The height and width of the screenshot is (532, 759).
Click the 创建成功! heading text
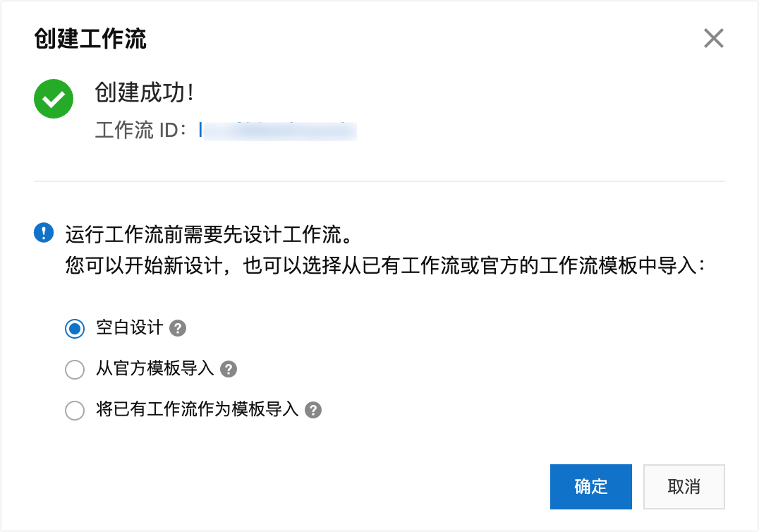tap(144, 92)
